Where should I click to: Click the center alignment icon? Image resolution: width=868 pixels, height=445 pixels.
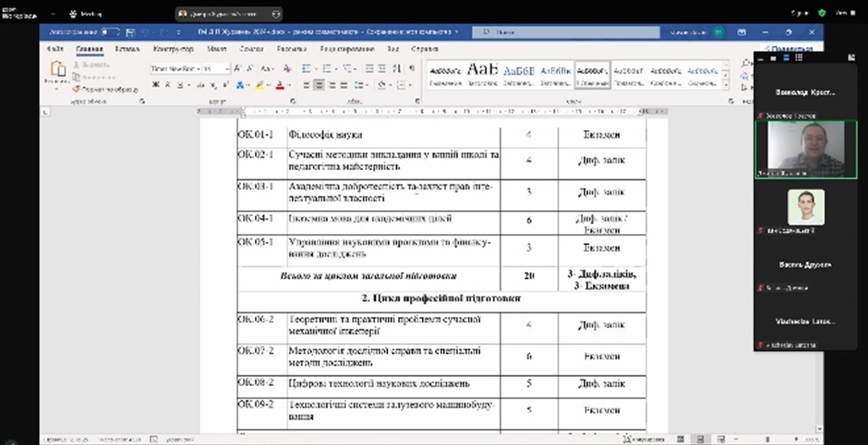pos(319,85)
